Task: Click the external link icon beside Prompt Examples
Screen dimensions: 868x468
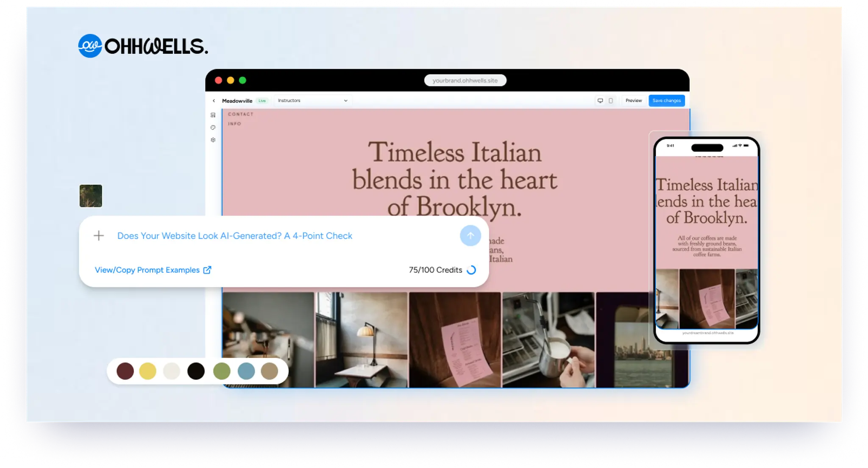Action: tap(207, 270)
